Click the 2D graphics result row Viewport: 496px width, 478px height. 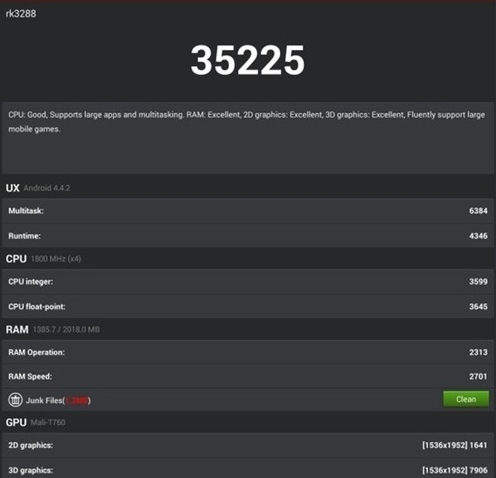[248, 445]
